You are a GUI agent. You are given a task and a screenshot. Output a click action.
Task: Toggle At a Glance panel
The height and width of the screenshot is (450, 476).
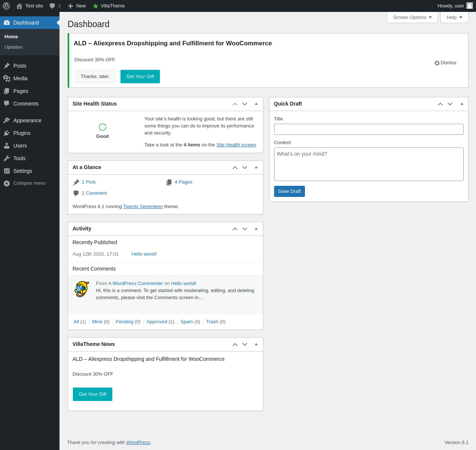[x=256, y=167]
